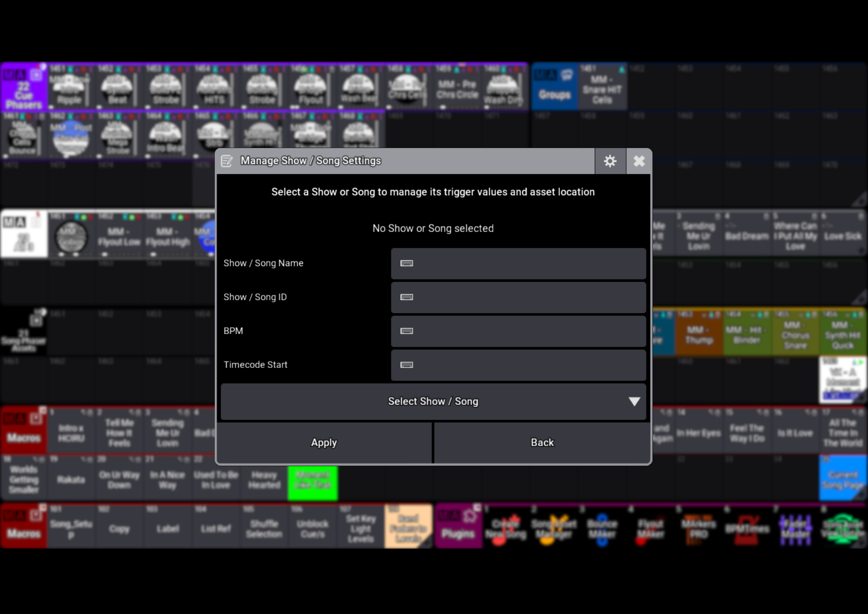Screen dimensions: 868x614
Task: Trigger the Feel The Way I Do macro
Action: pos(747,431)
